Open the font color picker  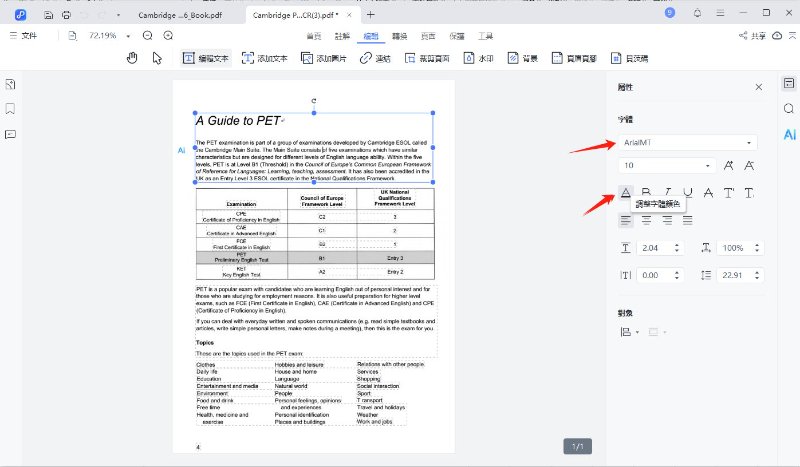[626, 193]
